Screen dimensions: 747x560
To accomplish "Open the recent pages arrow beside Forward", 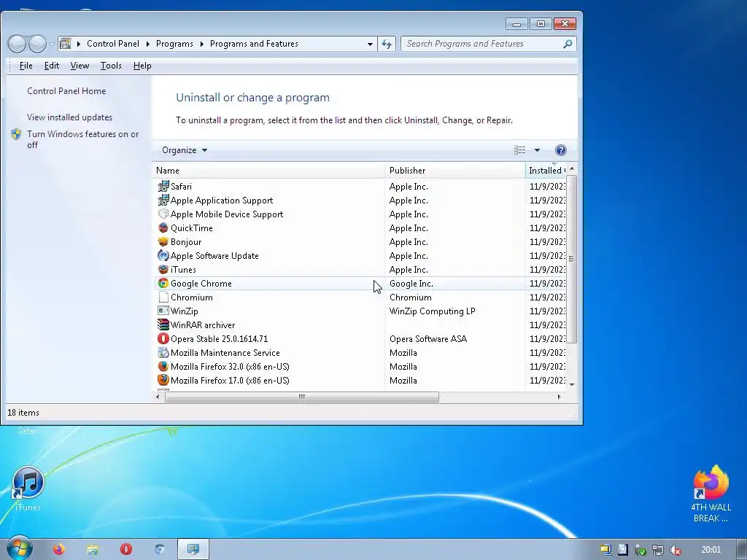I will tap(52, 44).
